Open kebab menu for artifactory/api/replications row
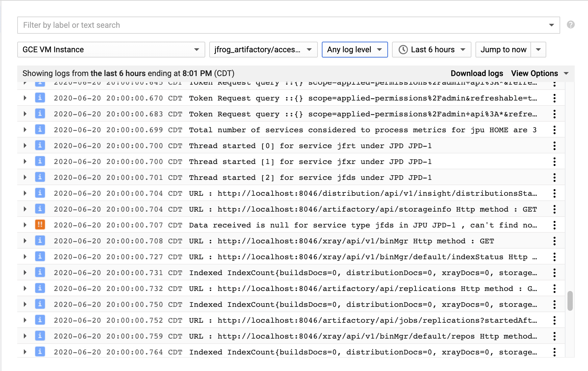This screenshot has height=371, width=588. (x=554, y=289)
